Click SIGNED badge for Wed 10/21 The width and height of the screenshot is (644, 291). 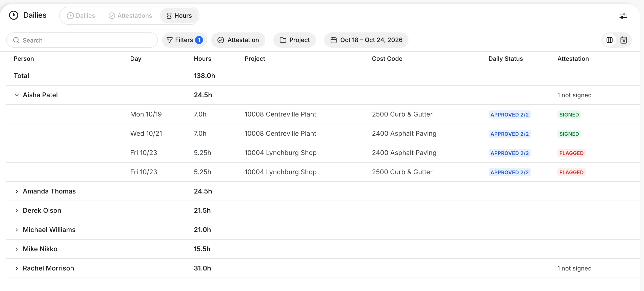pos(569,134)
